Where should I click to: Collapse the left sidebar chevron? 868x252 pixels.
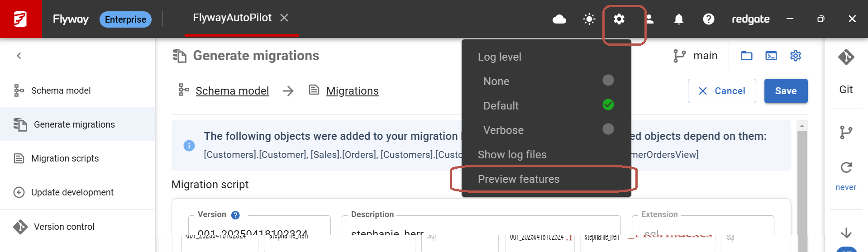tap(19, 56)
